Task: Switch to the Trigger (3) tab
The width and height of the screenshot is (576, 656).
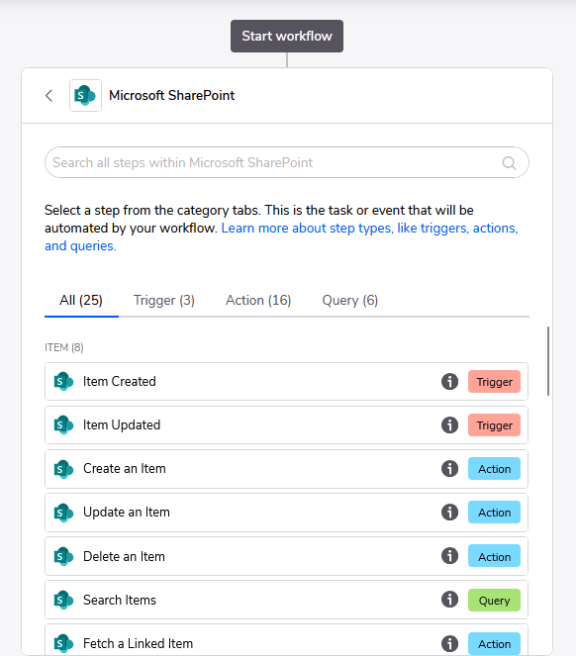Action: point(164,300)
